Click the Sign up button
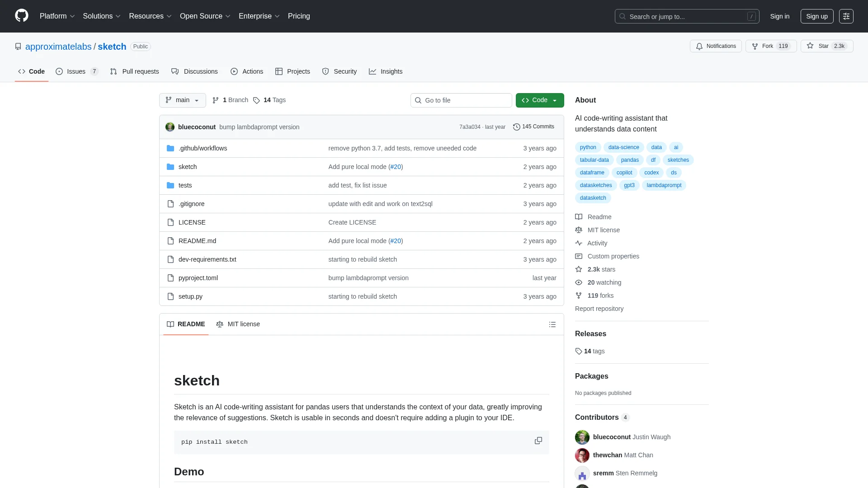 pos(816,16)
